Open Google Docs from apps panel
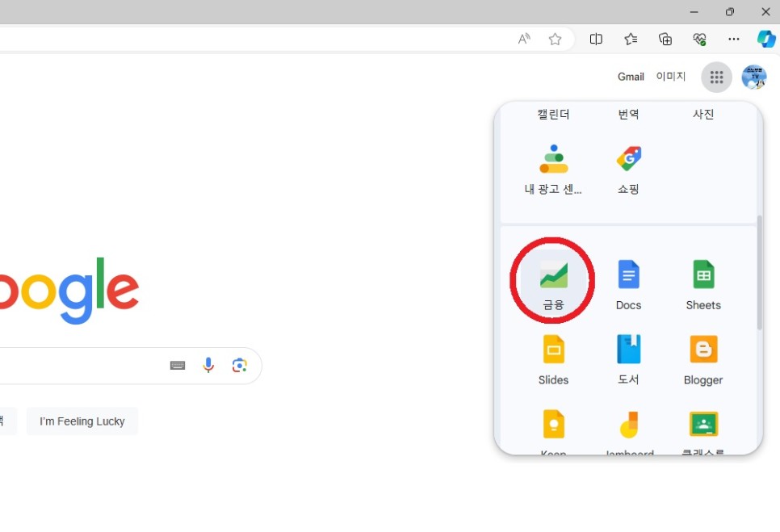780x532 pixels. coord(628,285)
